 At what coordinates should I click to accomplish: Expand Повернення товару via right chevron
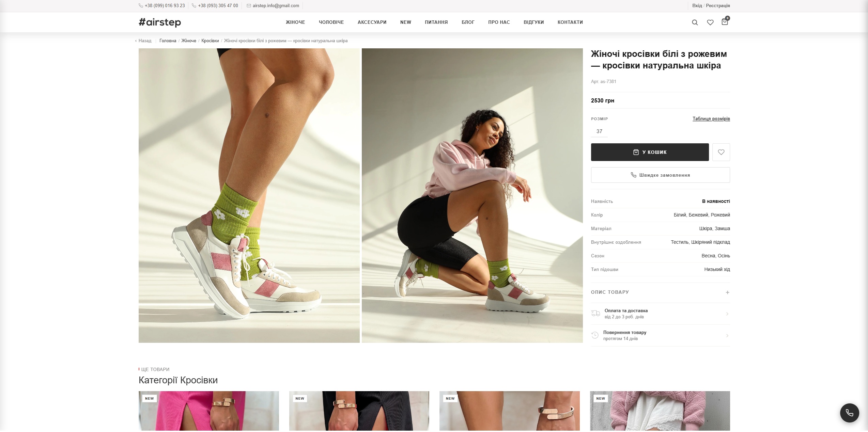tap(727, 335)
